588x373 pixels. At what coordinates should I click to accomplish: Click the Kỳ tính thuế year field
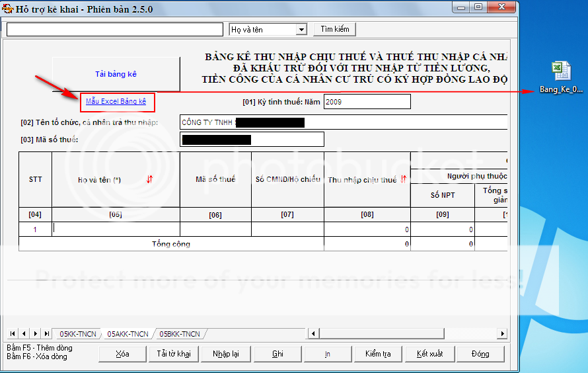click(367, 102)
